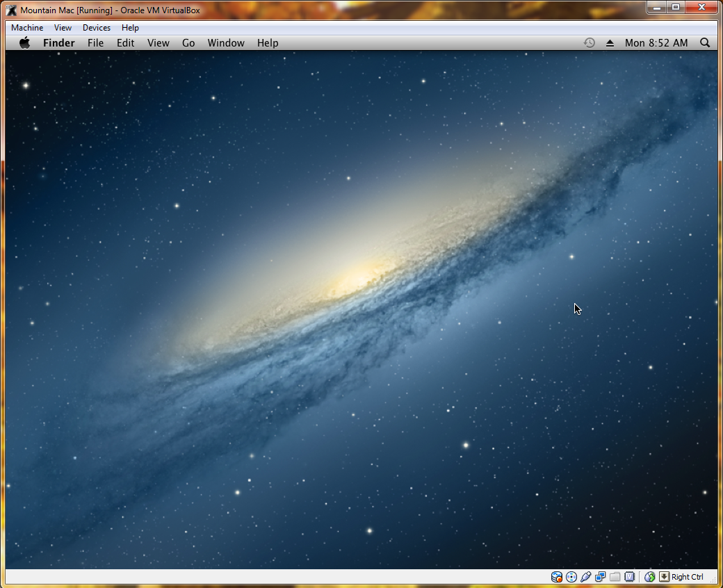Image resolution: width=723 pixels, height=588 pixels.
Task: Click the virtualization CPU status icon
Action: [x=630, y=577]
